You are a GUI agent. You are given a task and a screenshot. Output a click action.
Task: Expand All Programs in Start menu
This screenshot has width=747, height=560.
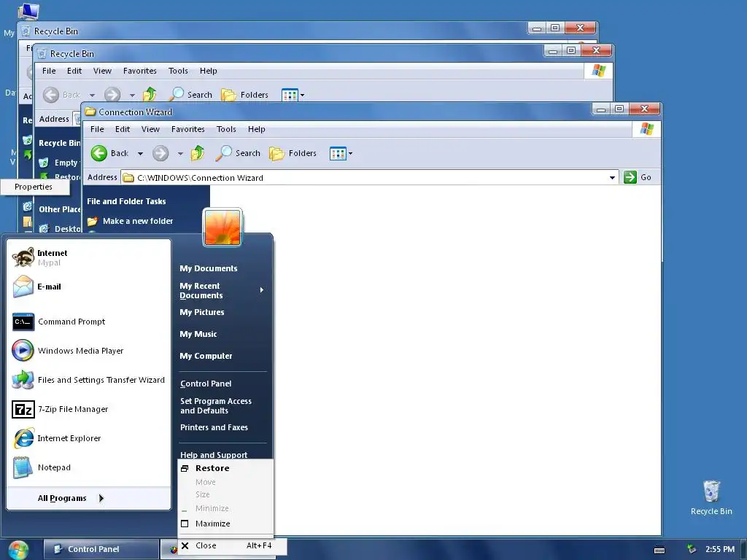(x=71, y=498)
